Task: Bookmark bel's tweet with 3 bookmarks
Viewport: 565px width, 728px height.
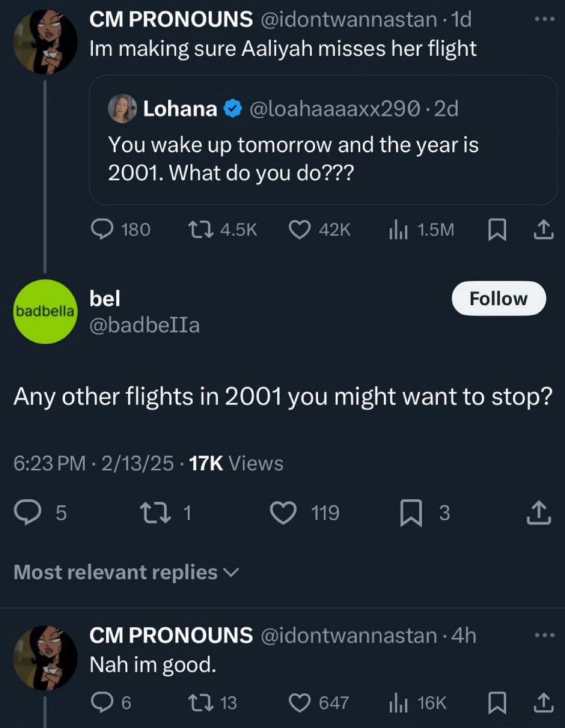Action: coord(408,514)
